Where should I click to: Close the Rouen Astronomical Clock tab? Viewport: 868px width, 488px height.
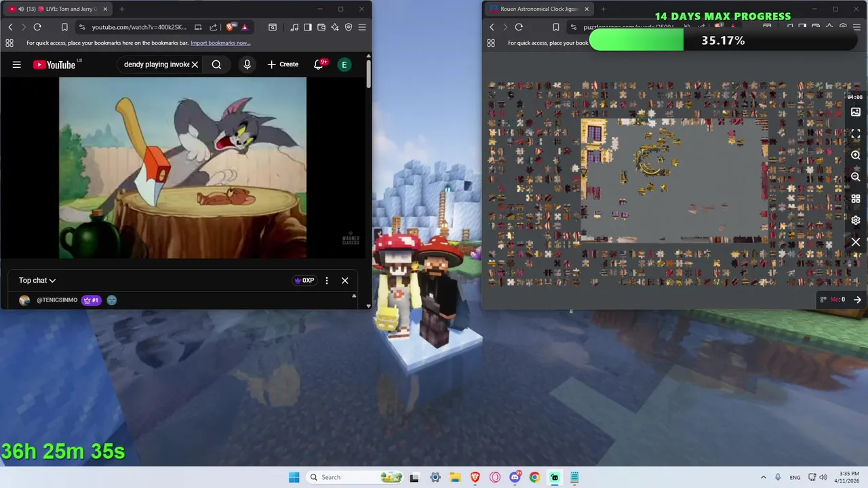click(587, 9)
